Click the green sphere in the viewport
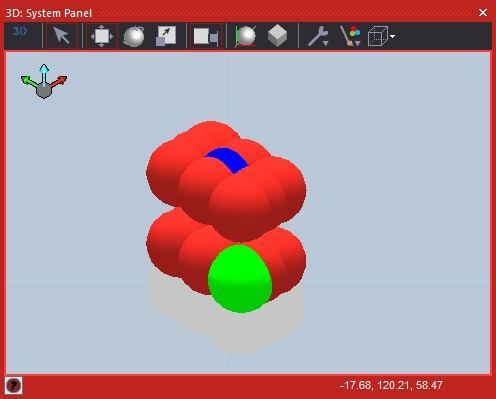This screenshot has width=496, height=399. (240, 279)
